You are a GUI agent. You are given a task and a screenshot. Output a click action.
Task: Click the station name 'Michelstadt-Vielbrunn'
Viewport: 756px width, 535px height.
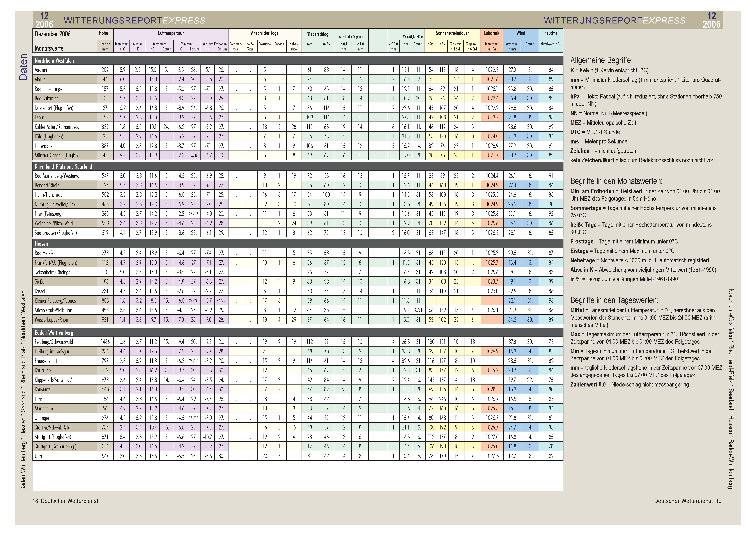[x=53, y=310]
